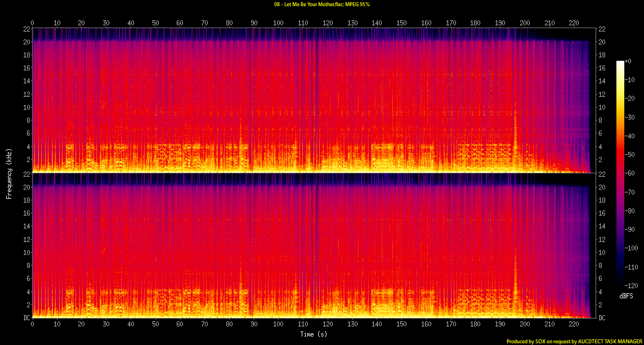Image resolution: width=644 pixels, height=345 pixels.
Task: Click the +0 label atop the dBFS scale
Action: (629, 61)
